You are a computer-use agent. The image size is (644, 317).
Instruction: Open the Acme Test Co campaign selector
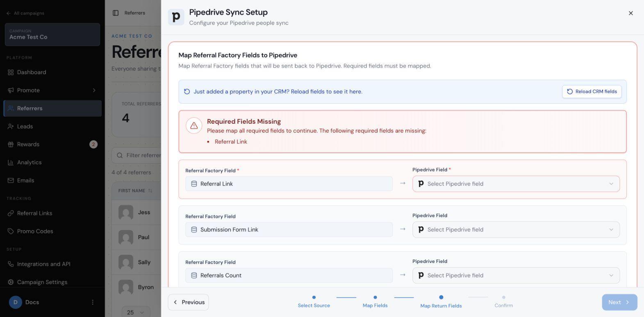click(x=52, y=34)
